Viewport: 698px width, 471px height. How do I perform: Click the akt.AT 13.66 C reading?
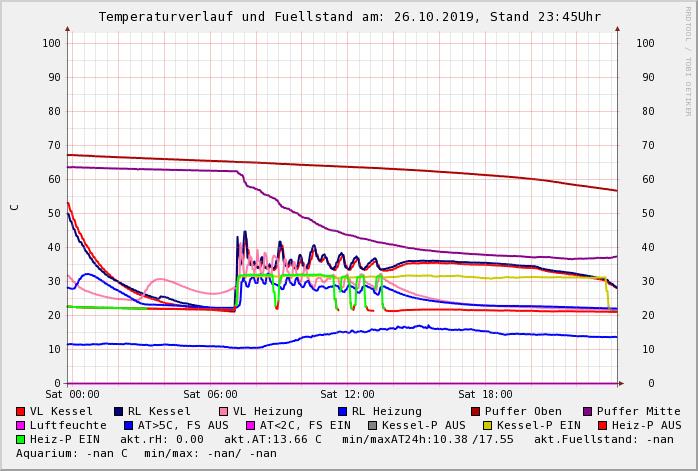pyautogui.click(x=273, y=439)
